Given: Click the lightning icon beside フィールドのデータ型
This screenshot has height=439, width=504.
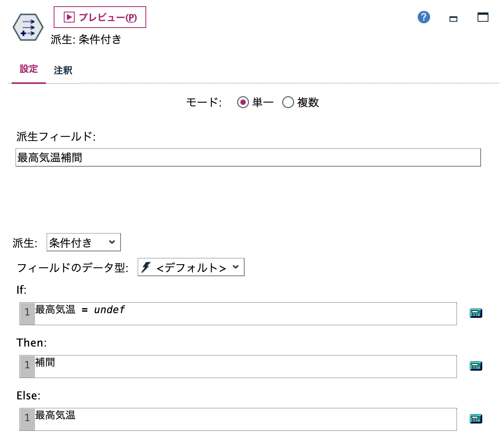Looking at the screenshot, I should (146, 267).
